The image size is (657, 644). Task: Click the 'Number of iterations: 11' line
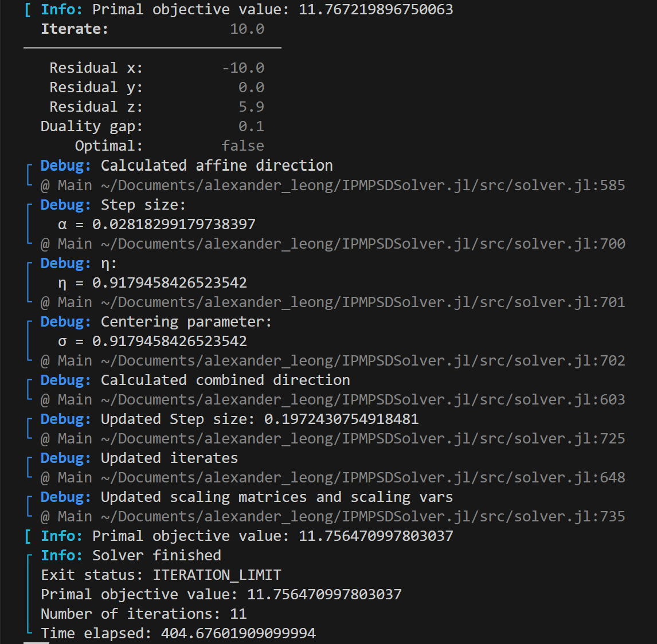coord(144,614)
